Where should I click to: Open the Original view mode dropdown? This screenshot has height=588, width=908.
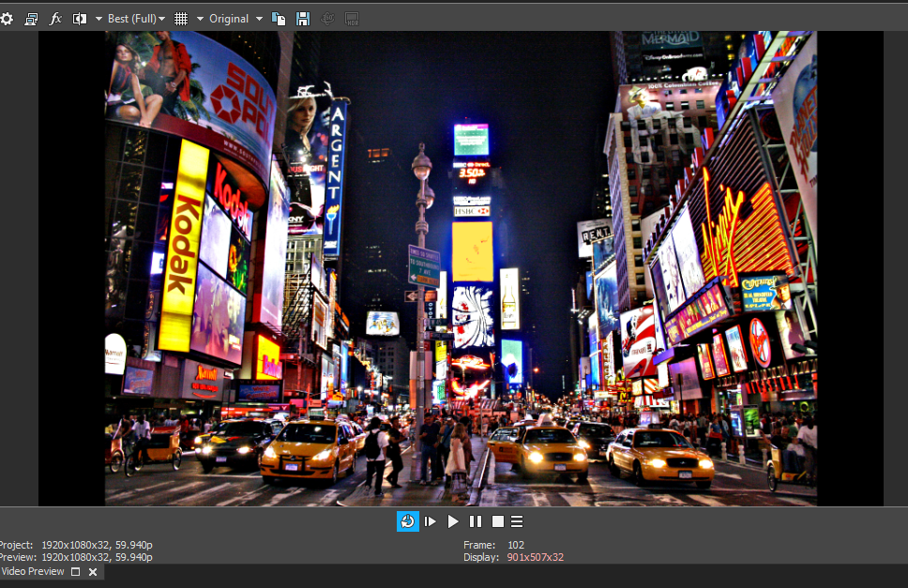[x=235, y=19]
